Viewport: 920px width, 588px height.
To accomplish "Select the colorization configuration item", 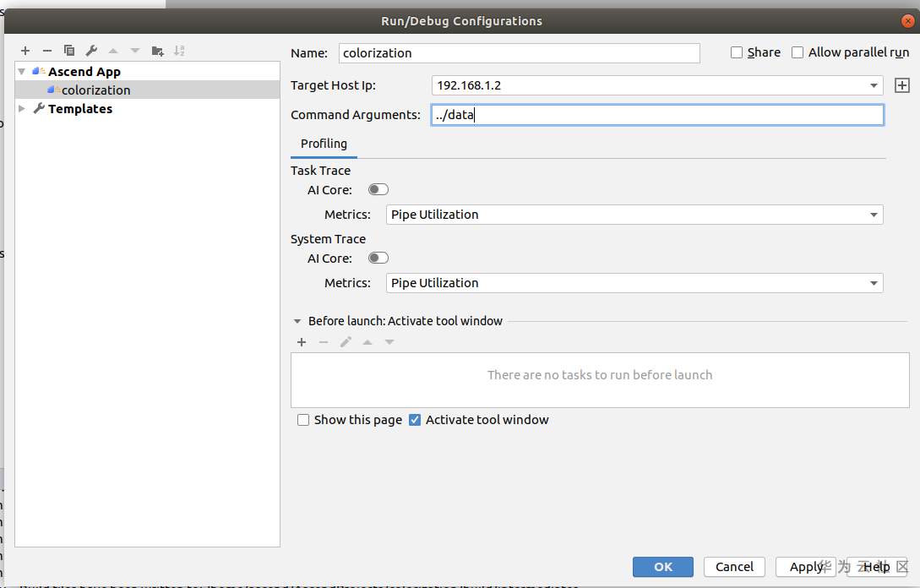I will 95,90.
